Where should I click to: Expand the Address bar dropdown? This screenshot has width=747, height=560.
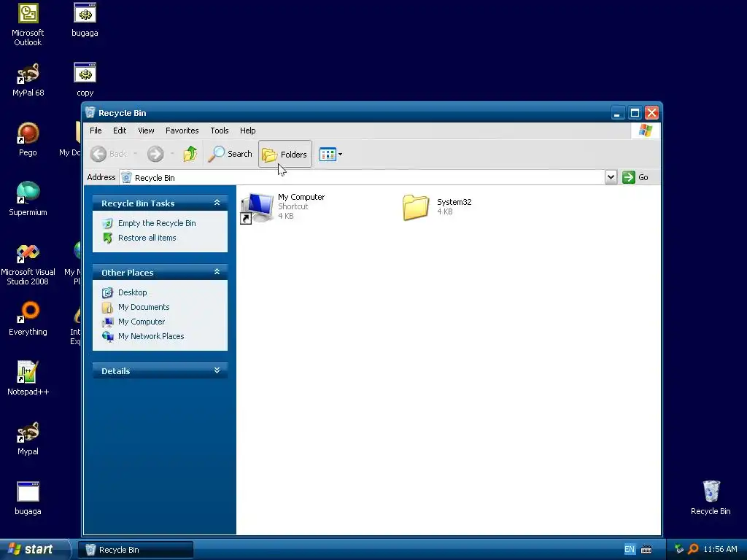click(x=611, y=177)
